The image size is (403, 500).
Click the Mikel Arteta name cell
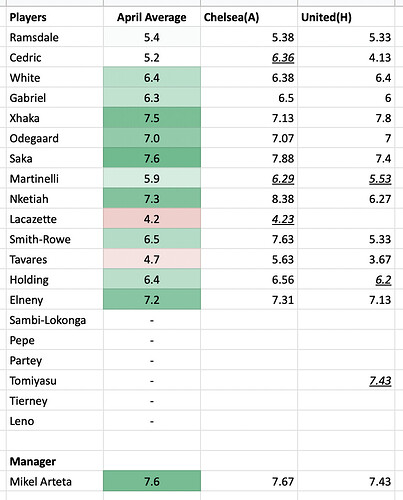[55, 482]
